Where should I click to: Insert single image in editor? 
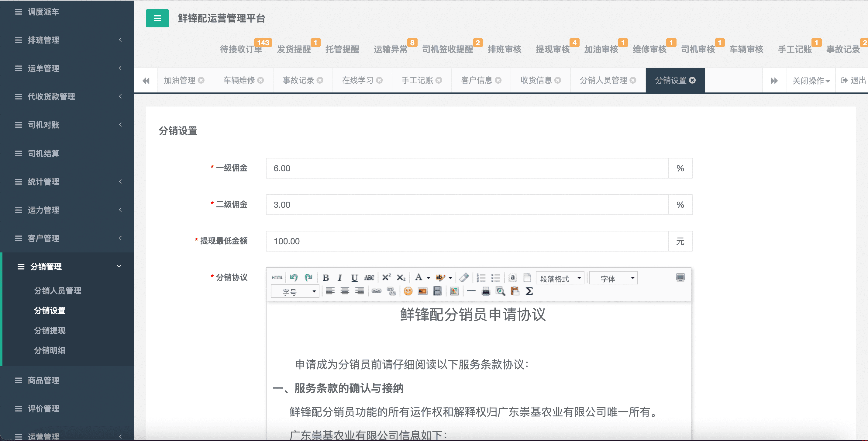coord(422,291)
